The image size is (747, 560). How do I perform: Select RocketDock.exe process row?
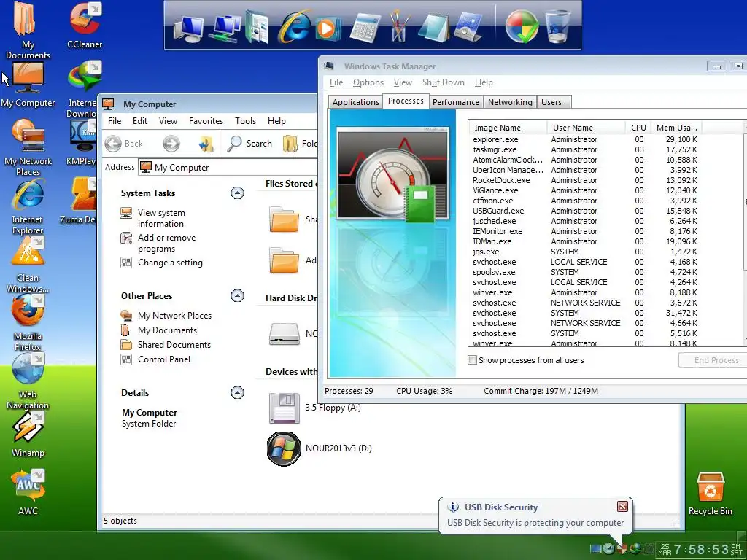point(585,180)
